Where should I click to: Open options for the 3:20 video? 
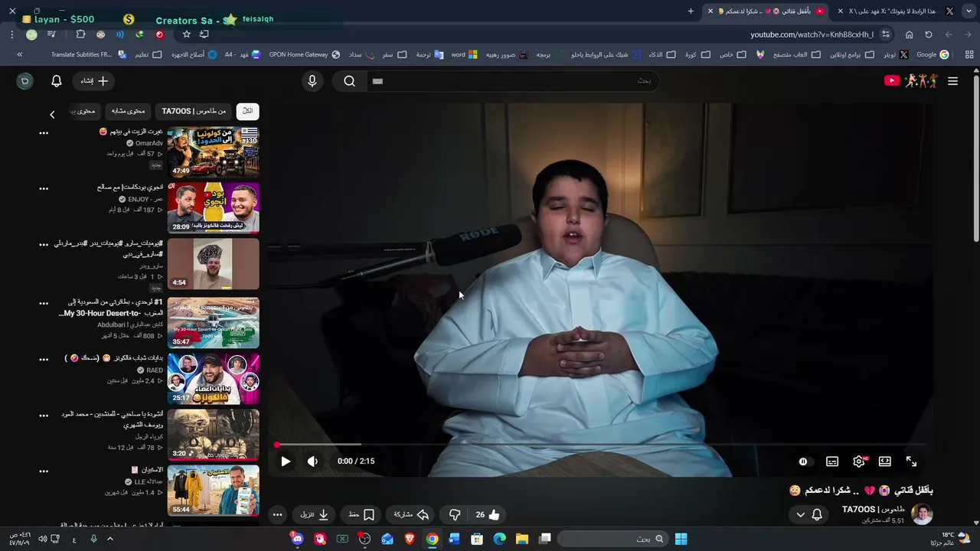pyautogui.click(x=44, y=416)
